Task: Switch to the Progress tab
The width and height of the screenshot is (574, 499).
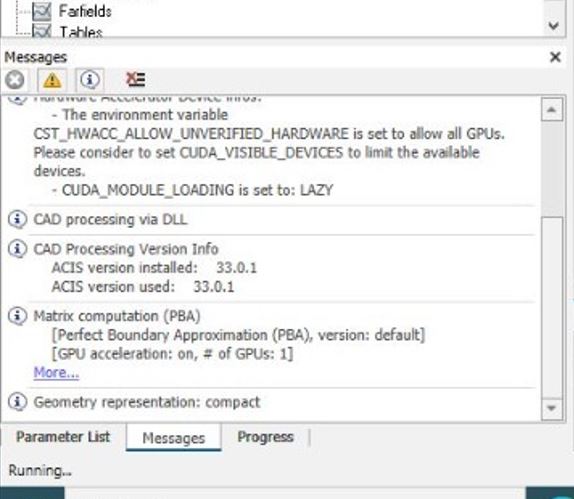Action: point(265,437)
